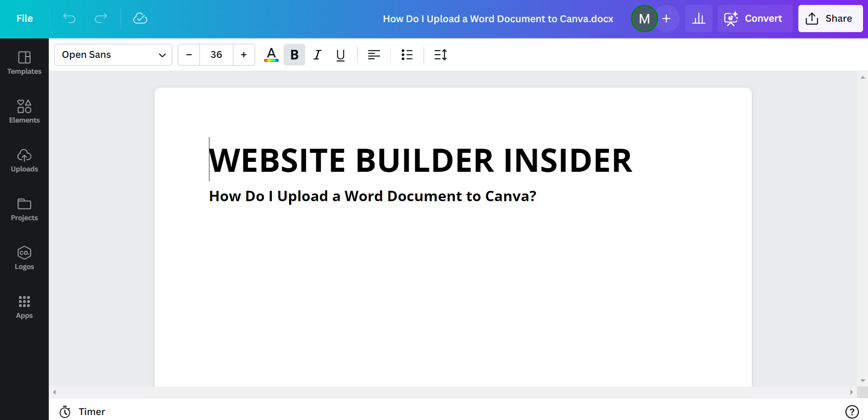Click the Redo arrow icon
Screen dimensions: 868x420
100,18
